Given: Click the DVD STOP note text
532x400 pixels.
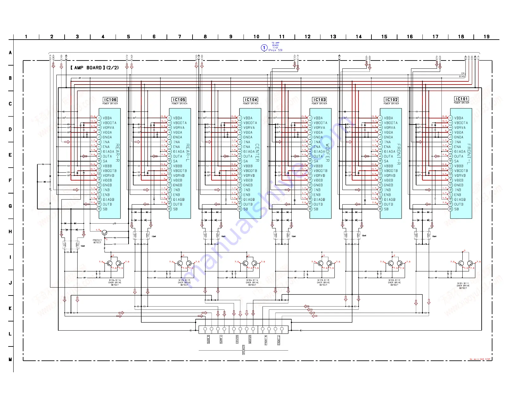Looking at the screenshot, I should [x=480, y=359].
